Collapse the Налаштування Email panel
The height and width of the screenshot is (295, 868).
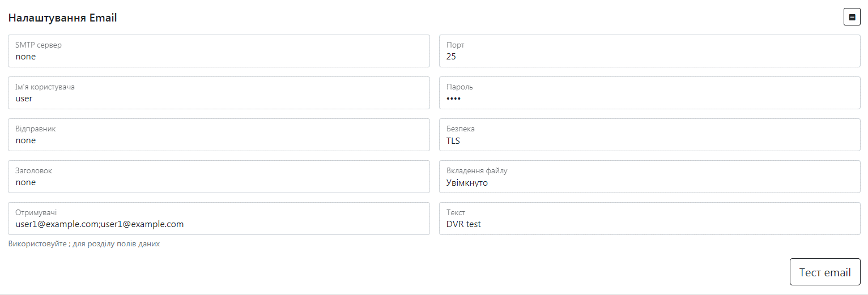[x=852, y=18]
